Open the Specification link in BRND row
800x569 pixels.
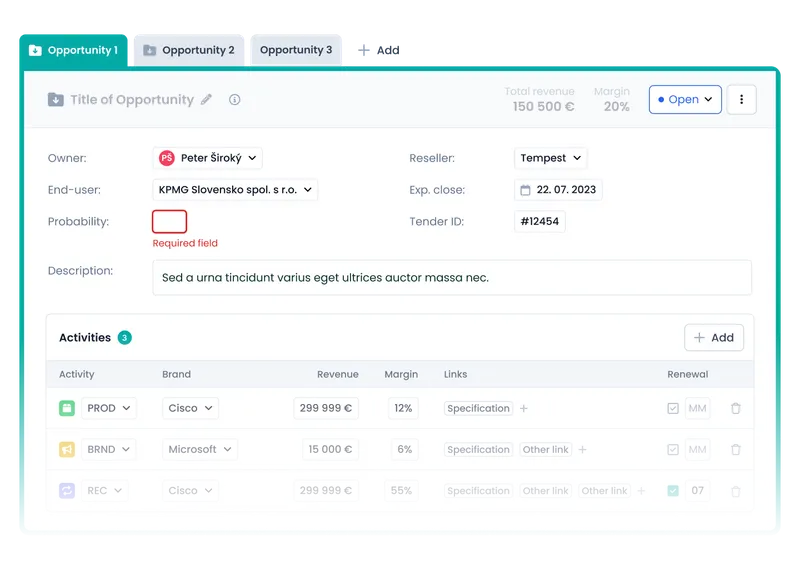(478, 450)
